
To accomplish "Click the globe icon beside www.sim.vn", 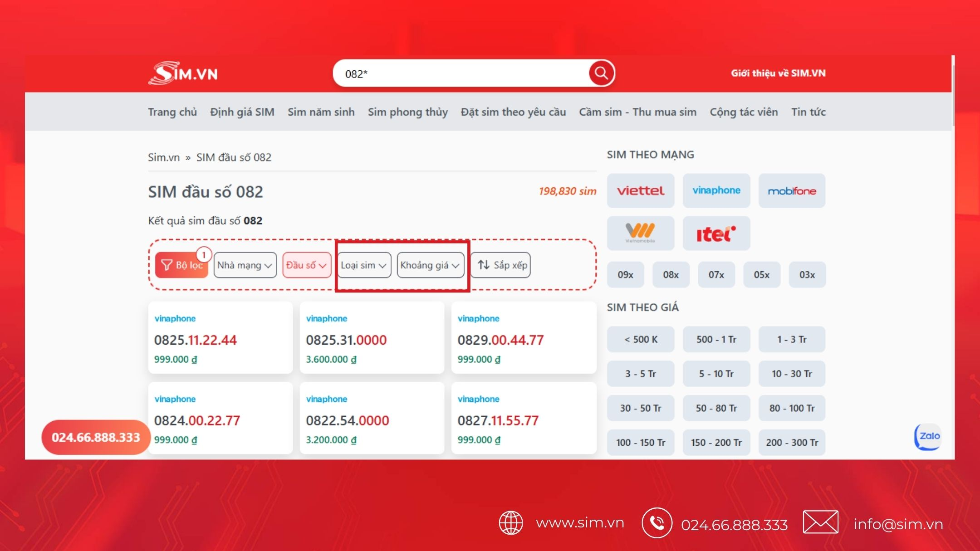I will 511,523.
